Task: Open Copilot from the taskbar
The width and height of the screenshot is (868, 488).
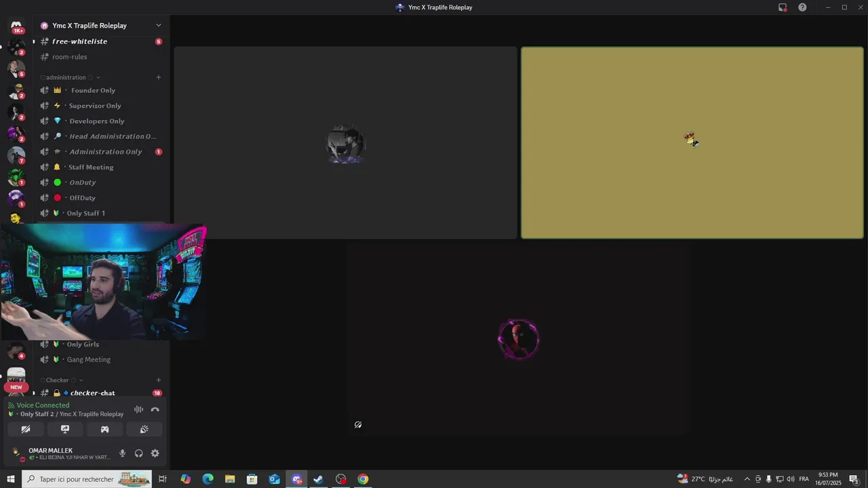Action: [x=185, y=479]
